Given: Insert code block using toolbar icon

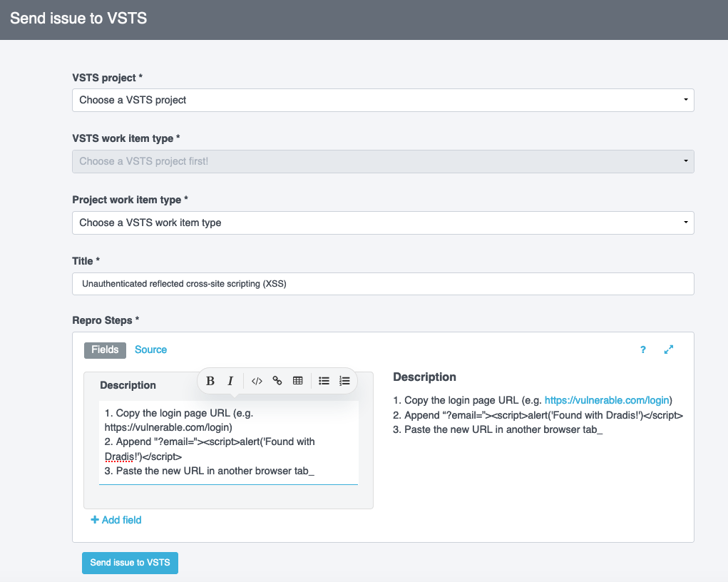Looking at the screenshot, I should click(x=257, y=381).
